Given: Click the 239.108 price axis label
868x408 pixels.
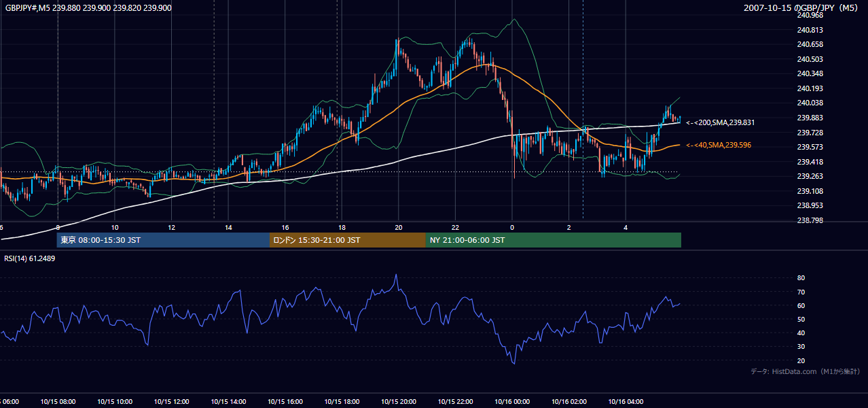Looking at the screenshot, I should point(810,191).
